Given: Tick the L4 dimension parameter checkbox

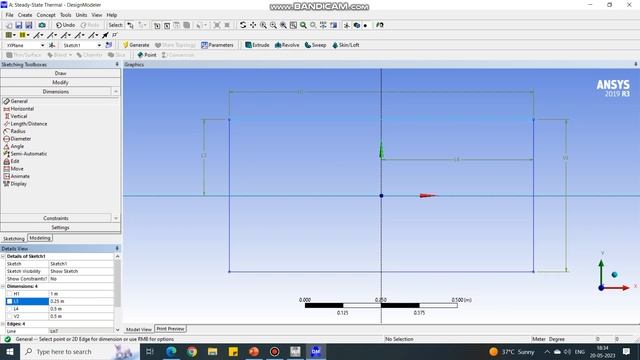Looking at the screenshot, I should point(9,309).
